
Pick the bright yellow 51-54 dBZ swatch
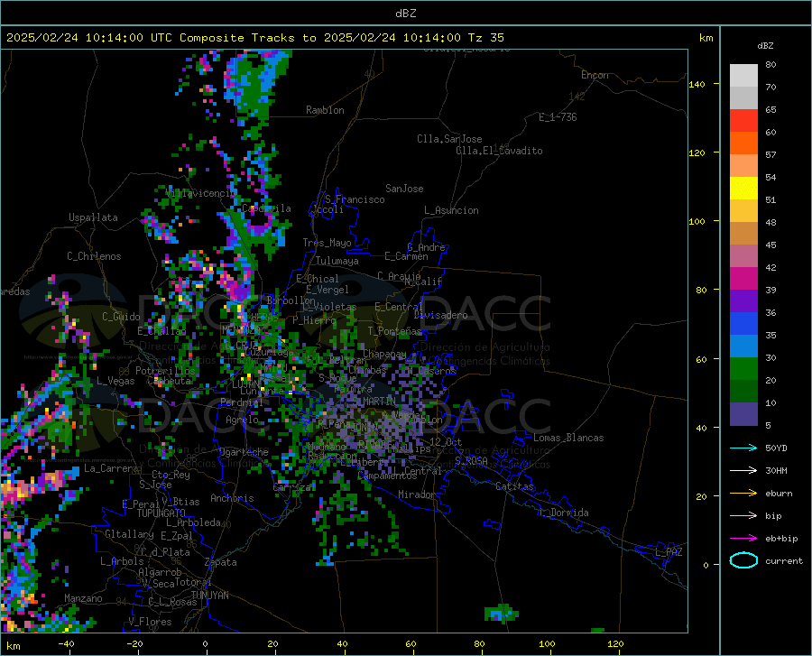(743, 189)
